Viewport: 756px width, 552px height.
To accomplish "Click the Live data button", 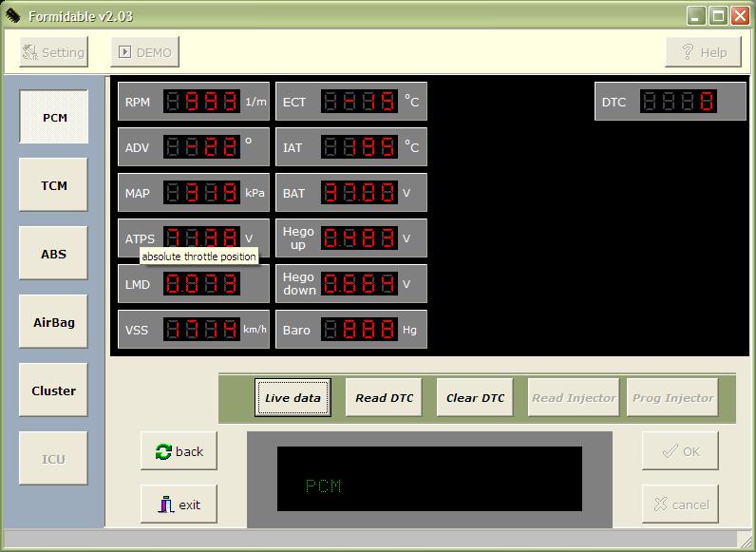I will click(x=293, y=398).
